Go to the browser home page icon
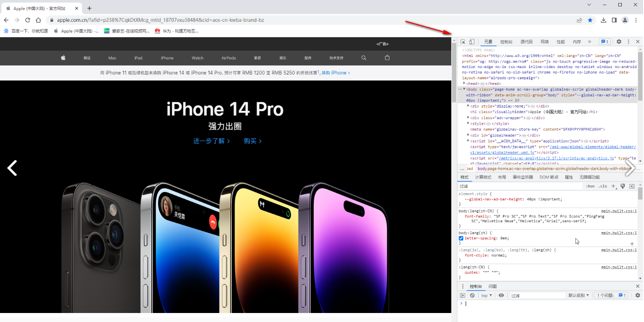This screenshot has width=644, height=322. point(38,20)
